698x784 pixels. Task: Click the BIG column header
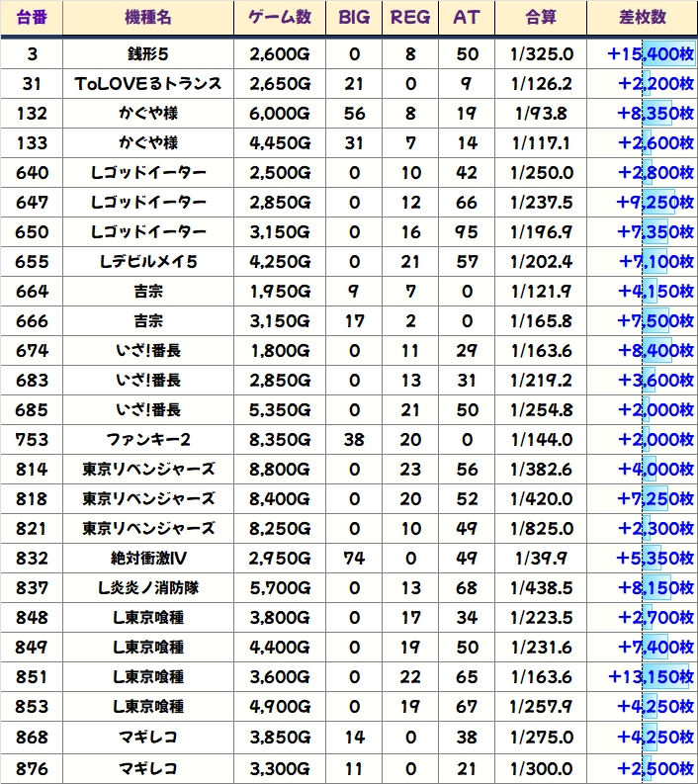tap(354, 18)
